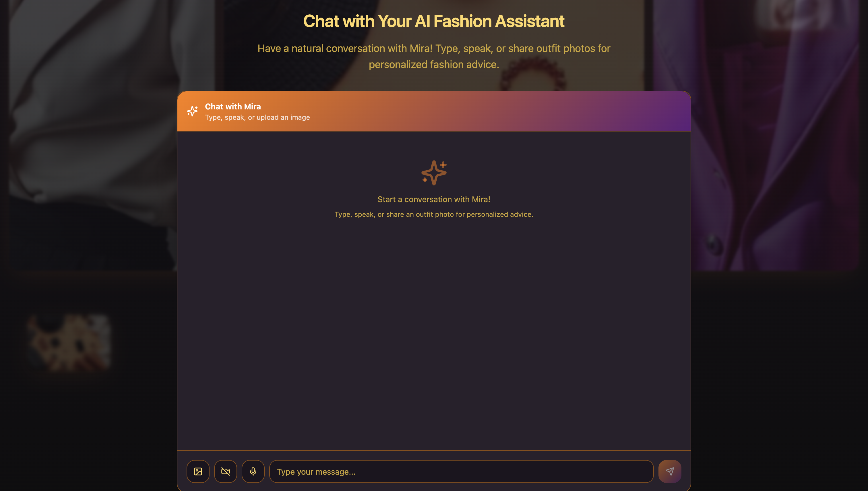Screen dimensions: 868x491
Task: Select the 'Chat with Mira' header title
Action: [x=232, y=106]
